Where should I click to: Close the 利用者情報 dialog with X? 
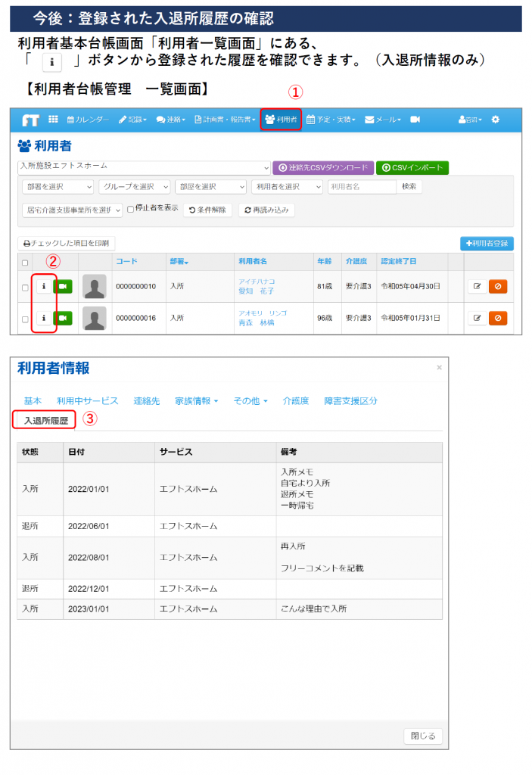(439, 368)
